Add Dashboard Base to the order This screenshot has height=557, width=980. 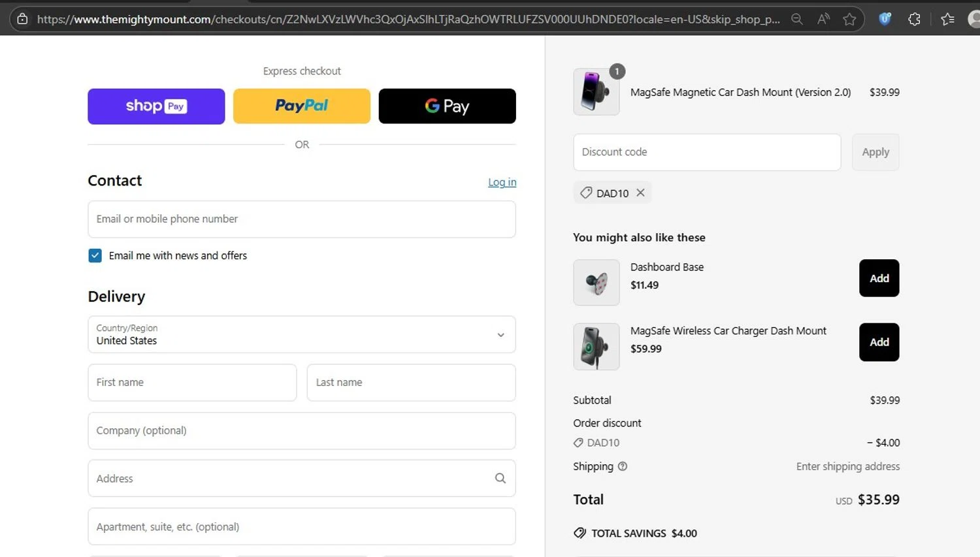pyautogui.click(x=879, y=278)
